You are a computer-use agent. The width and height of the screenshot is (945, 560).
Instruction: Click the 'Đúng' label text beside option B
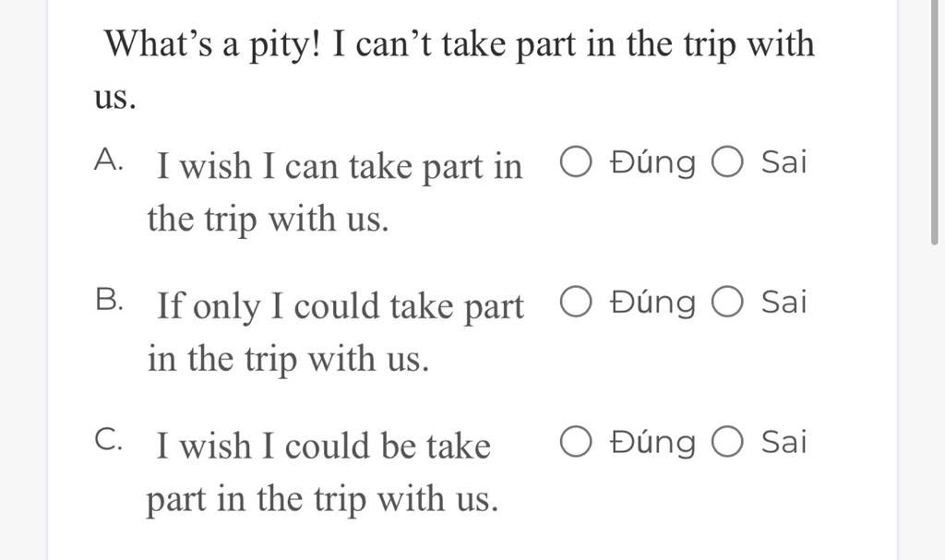[x=652, y=303]
